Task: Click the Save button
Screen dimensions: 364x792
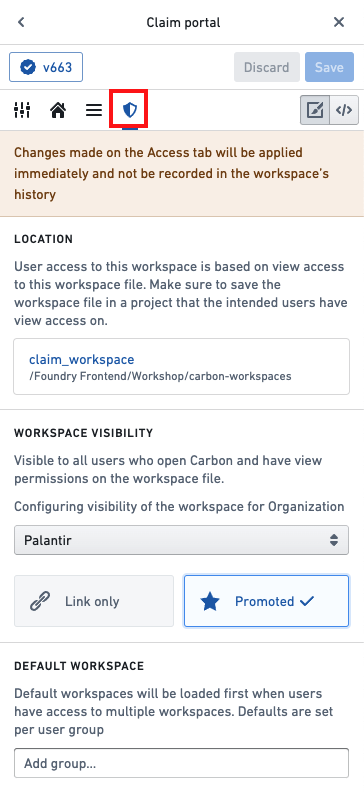Action: coord(329,67)
